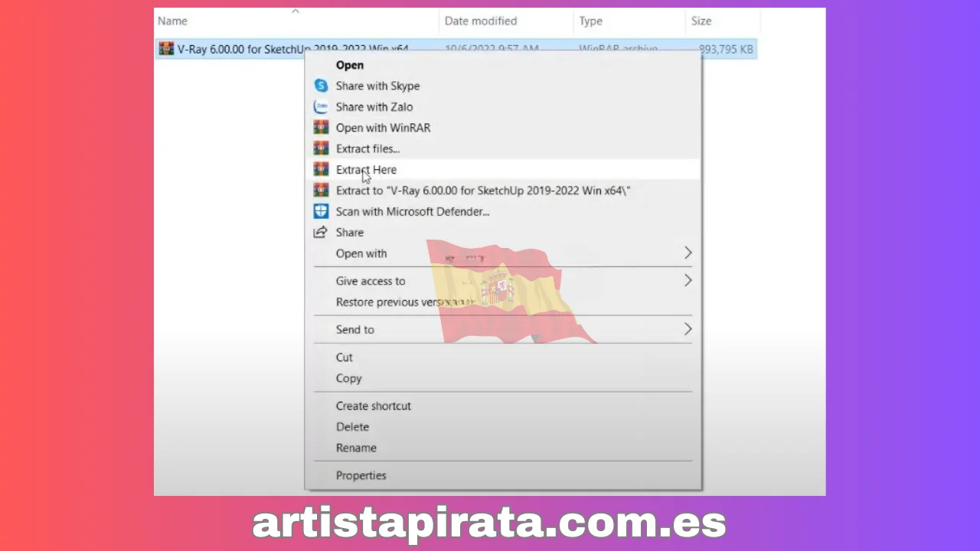Select Share with Skype
This screenshot has height=551, width=980.
pyautogui.click(x=377, y=86)
